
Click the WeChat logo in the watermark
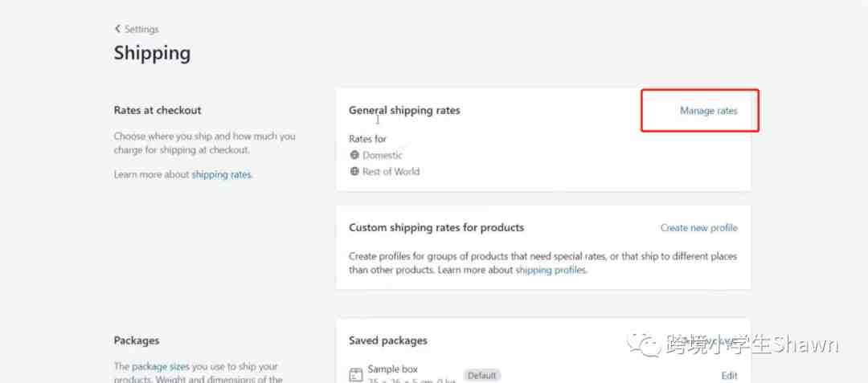pyautogui.click(x=648, y=345)
